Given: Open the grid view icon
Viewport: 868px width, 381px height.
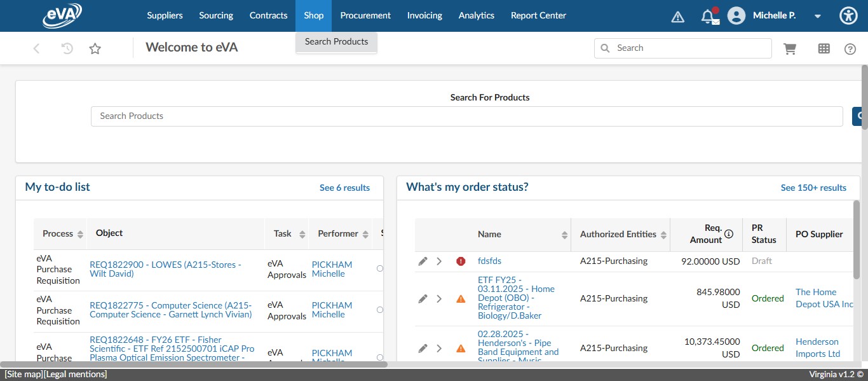Looking at the screenshot, I should (x=824, y=49).
